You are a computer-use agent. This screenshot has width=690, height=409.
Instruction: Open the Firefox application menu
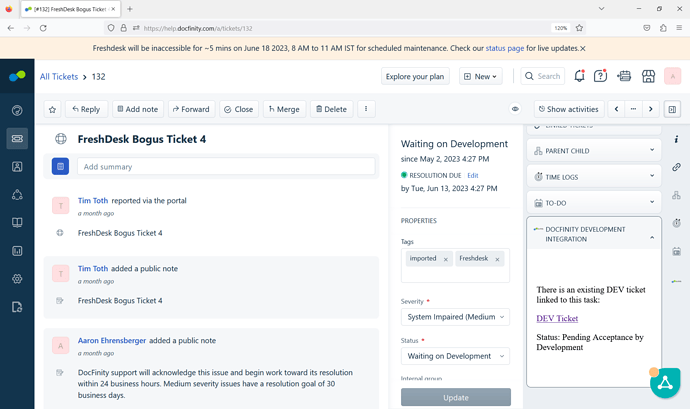tap(679, 28)
